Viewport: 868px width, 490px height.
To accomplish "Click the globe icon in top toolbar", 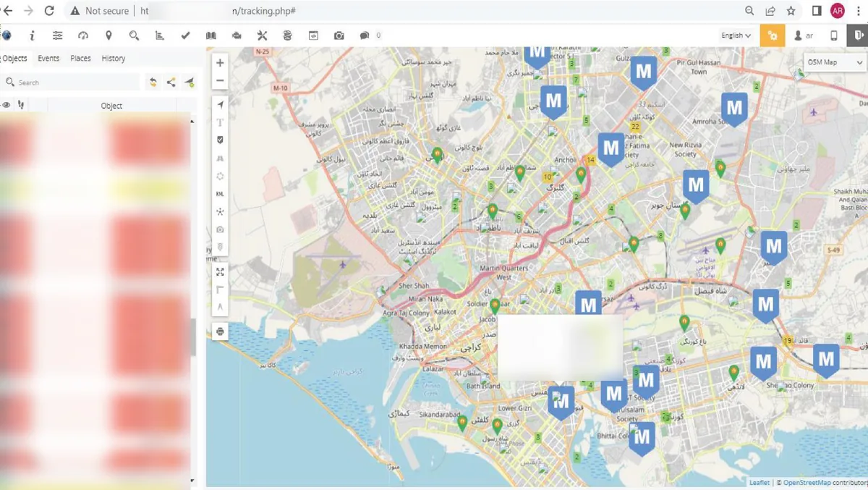I will 6,35.
